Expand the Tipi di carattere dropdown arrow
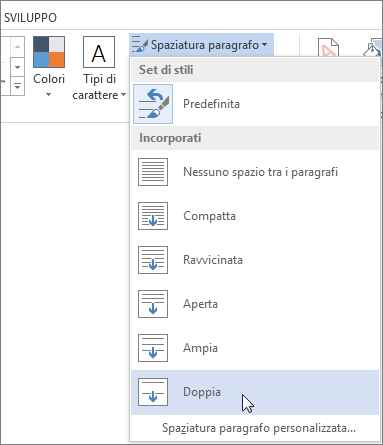 [x=123, y=95]
